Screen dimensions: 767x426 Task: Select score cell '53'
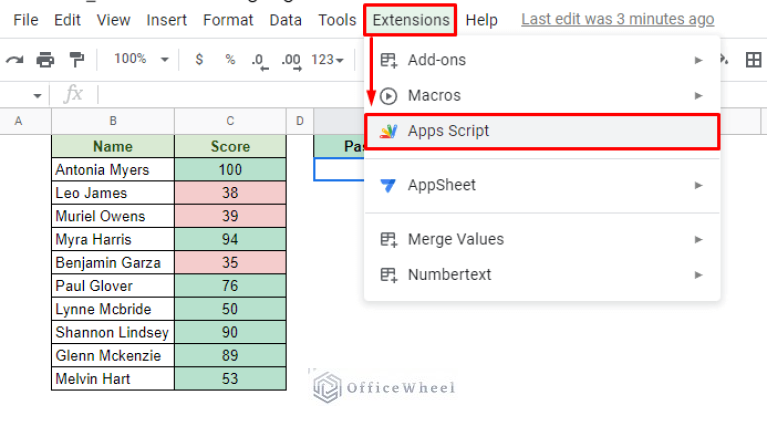click(x=230, y=379)
